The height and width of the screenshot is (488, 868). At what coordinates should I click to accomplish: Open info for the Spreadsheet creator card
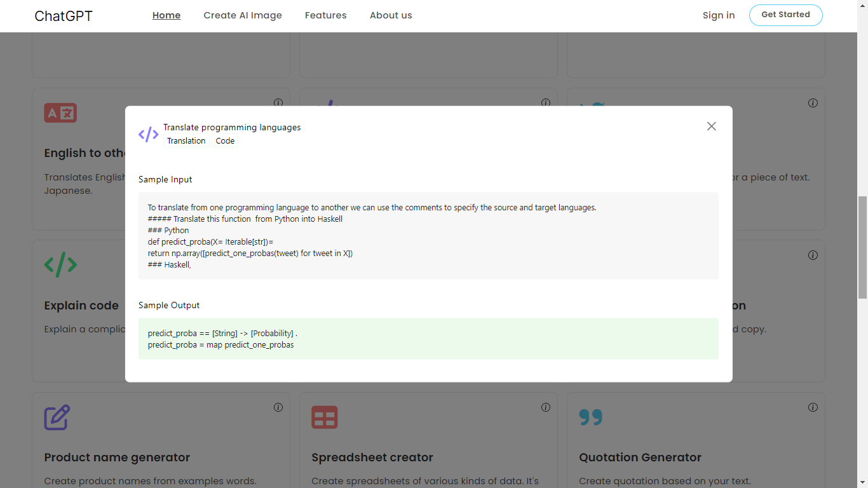pos(545,407)
